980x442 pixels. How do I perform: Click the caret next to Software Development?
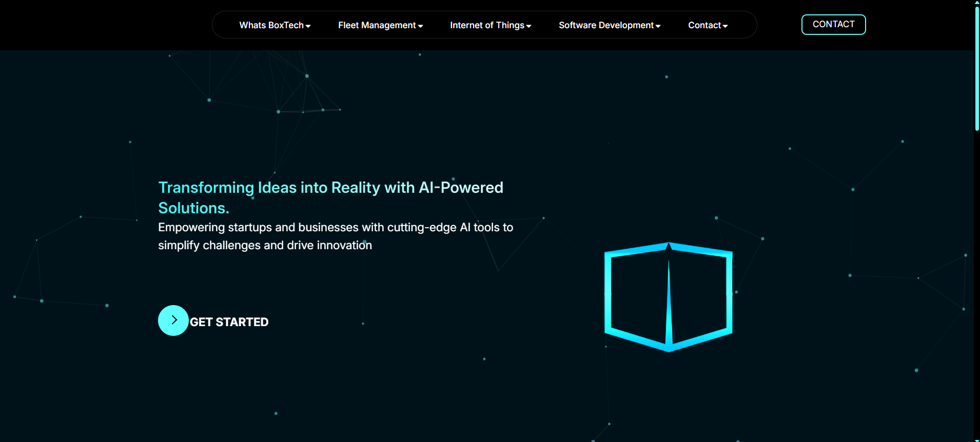coord(658,26)
